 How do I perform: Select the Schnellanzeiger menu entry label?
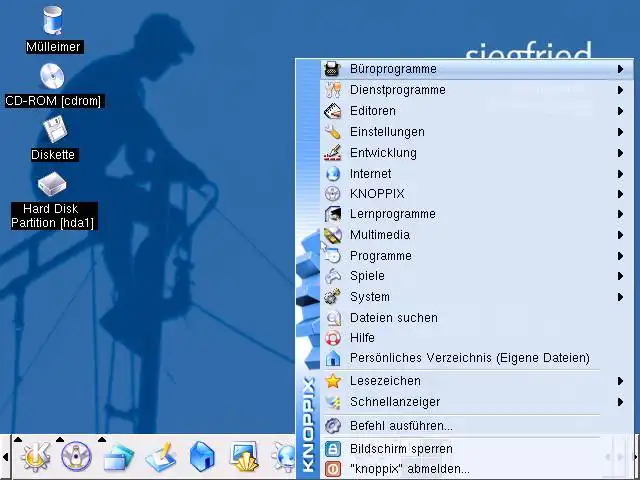[395, 402]
